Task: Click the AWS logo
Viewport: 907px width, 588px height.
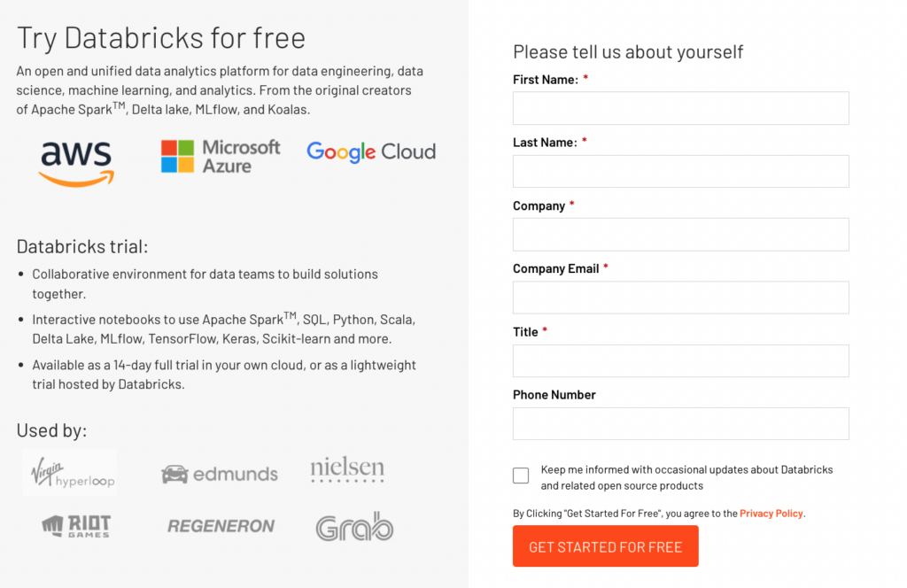Action: [x=76, y=163]
